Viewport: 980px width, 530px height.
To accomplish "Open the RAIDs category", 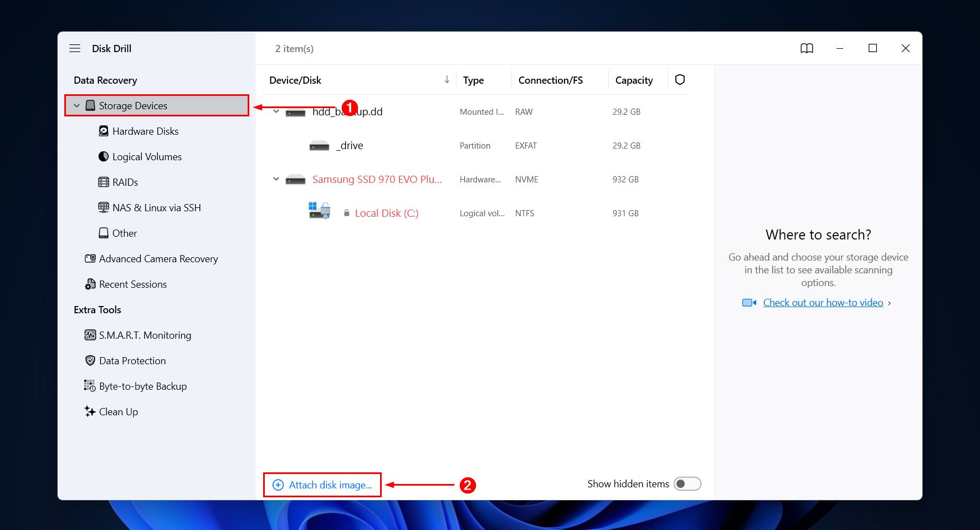I will [x=125, y=182].
